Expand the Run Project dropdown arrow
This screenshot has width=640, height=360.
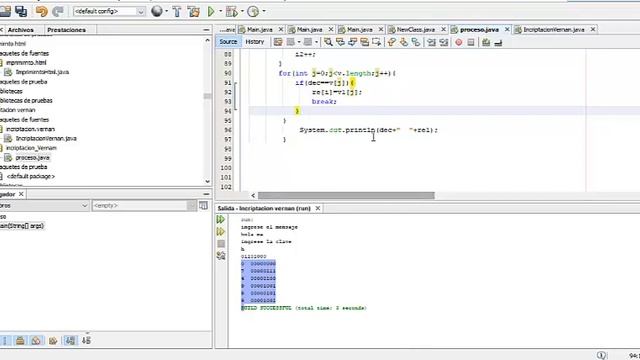click(220, 11)
